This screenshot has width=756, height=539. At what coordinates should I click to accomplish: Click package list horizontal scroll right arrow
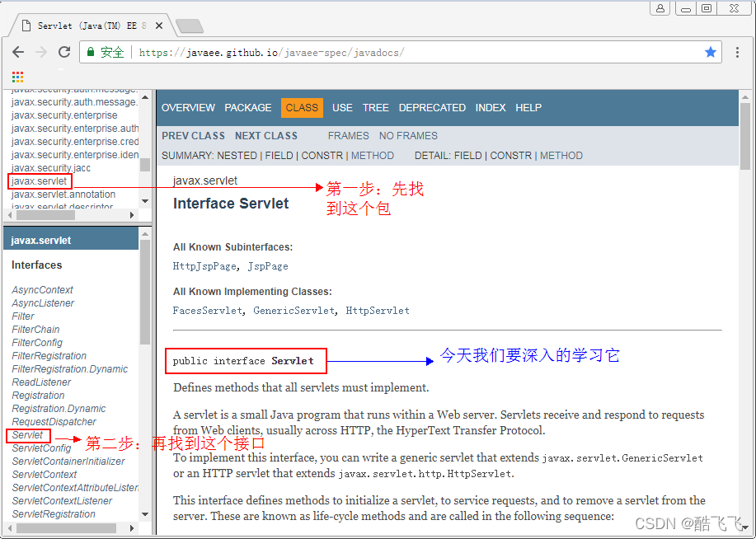tap(132, 215)
